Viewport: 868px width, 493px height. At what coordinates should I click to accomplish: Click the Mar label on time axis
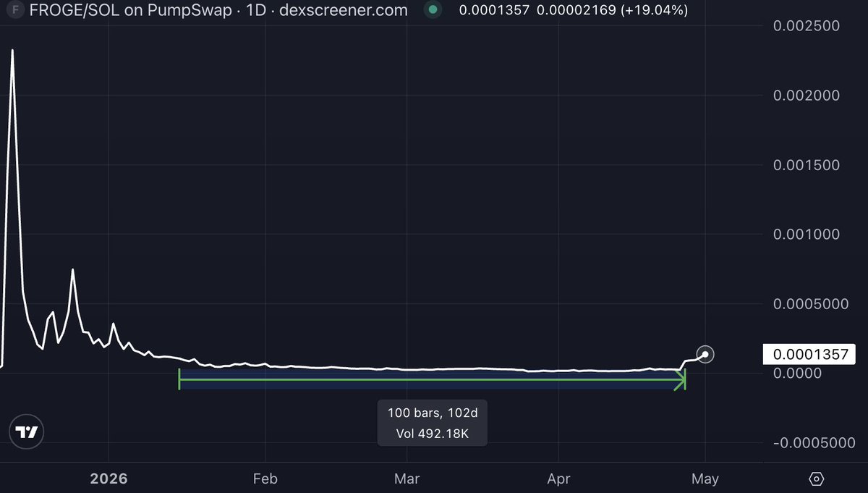coord(407,479)
